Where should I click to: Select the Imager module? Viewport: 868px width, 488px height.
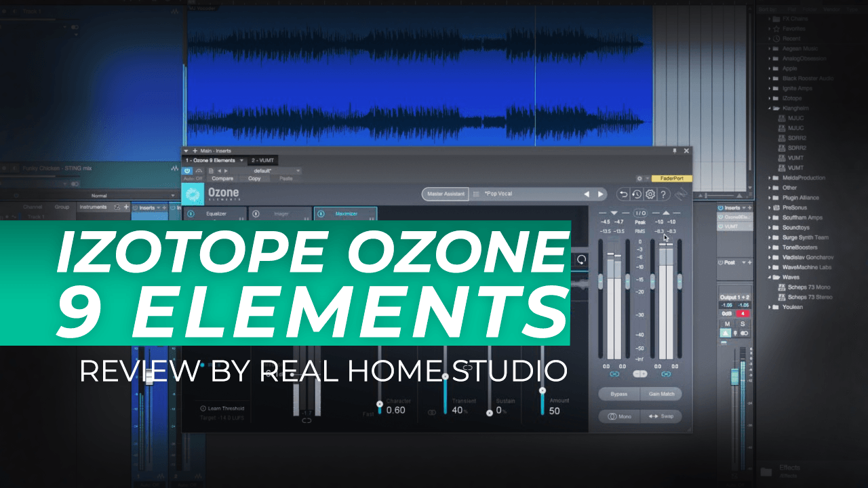click(280, 213)
